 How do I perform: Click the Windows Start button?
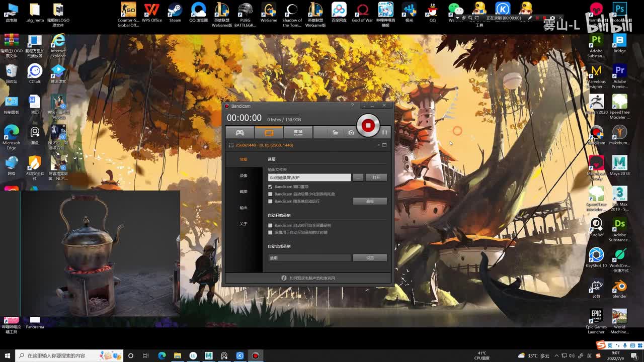[x=7, y=355]
